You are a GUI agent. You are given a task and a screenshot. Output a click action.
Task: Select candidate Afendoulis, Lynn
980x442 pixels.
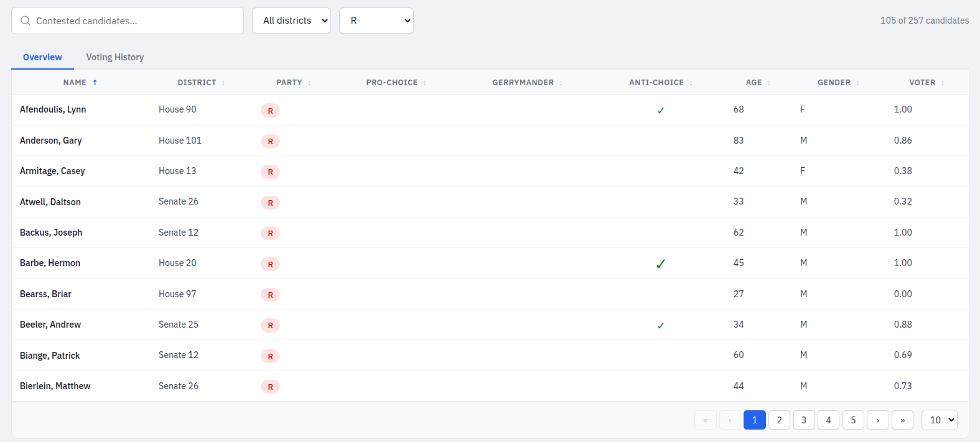(53, 109)
